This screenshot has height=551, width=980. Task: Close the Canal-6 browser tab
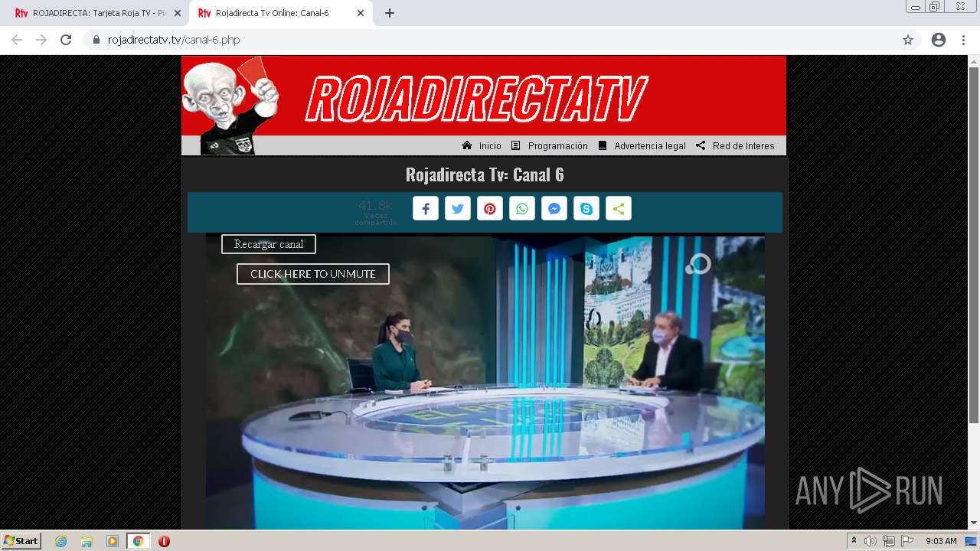click(x=361, y=13)
